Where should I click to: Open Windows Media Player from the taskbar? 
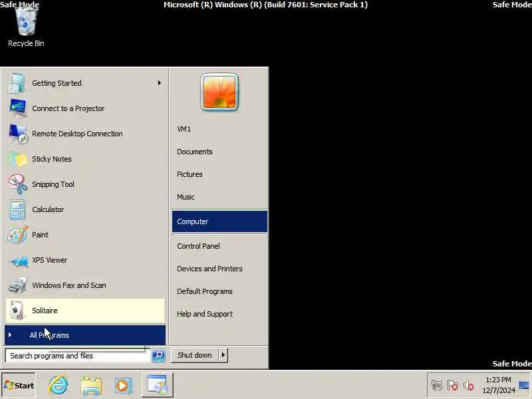tap(123, 386)
